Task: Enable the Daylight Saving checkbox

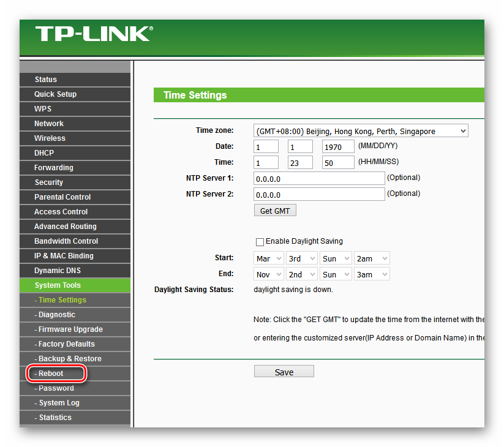Action: click(260, 242)
